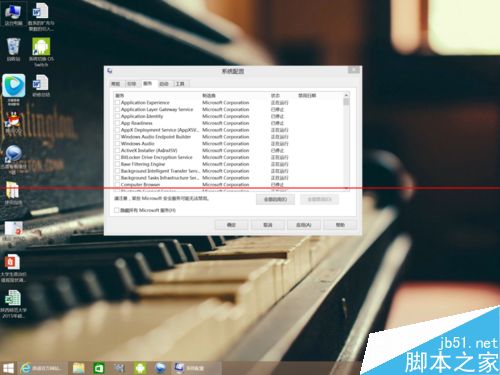This screenshot has height=375, width=500.
Task: Click the services list scrollbar thumb
Action: tap(347, 102)
